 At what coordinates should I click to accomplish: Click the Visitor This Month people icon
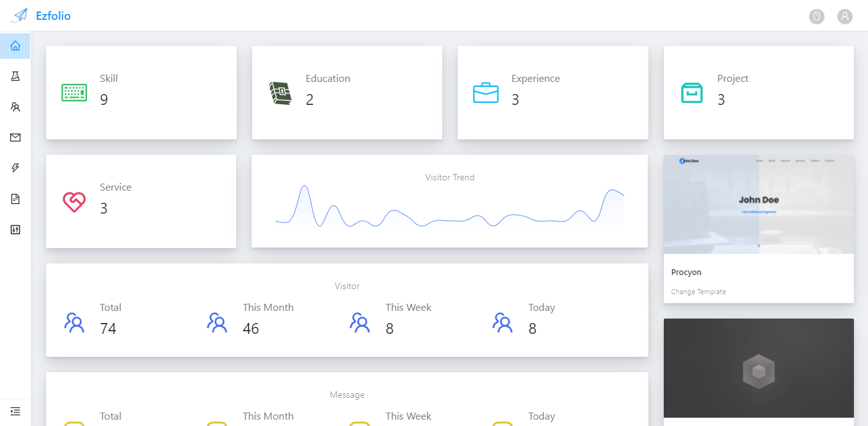[217, 322]
